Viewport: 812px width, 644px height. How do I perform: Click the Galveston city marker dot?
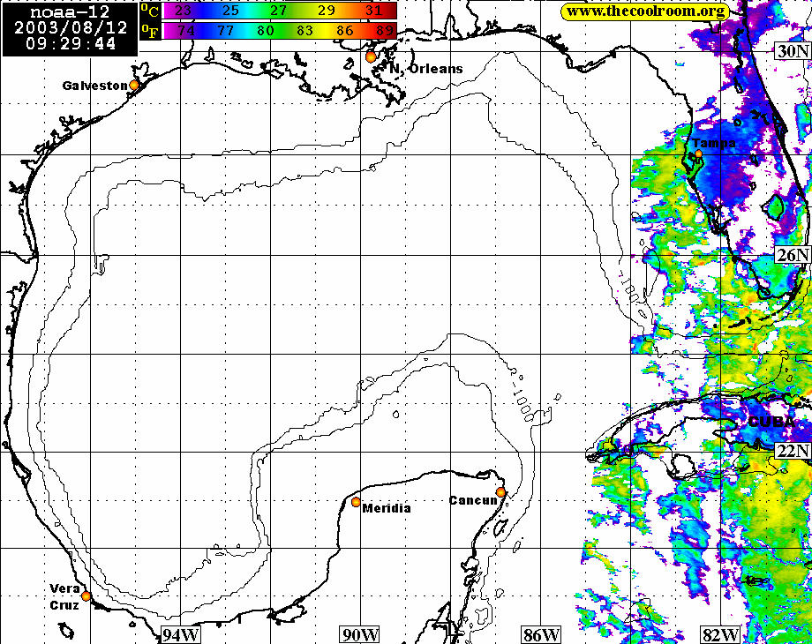(134, 85)
